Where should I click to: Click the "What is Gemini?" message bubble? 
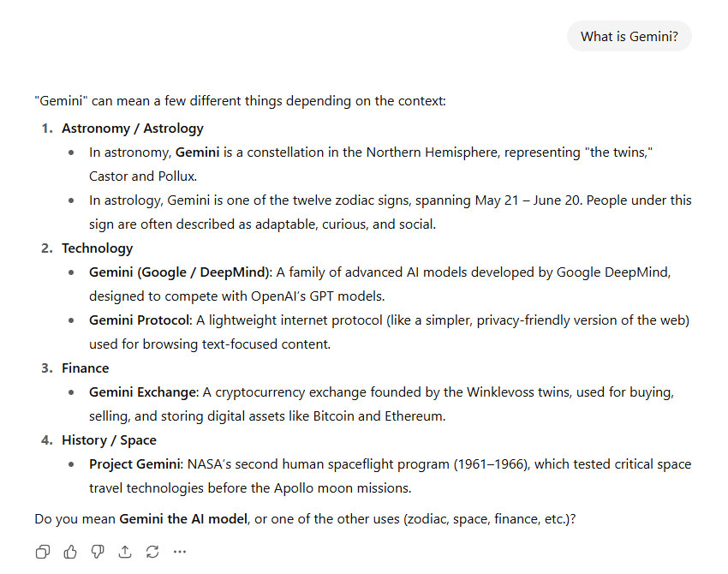pos(629,36)
